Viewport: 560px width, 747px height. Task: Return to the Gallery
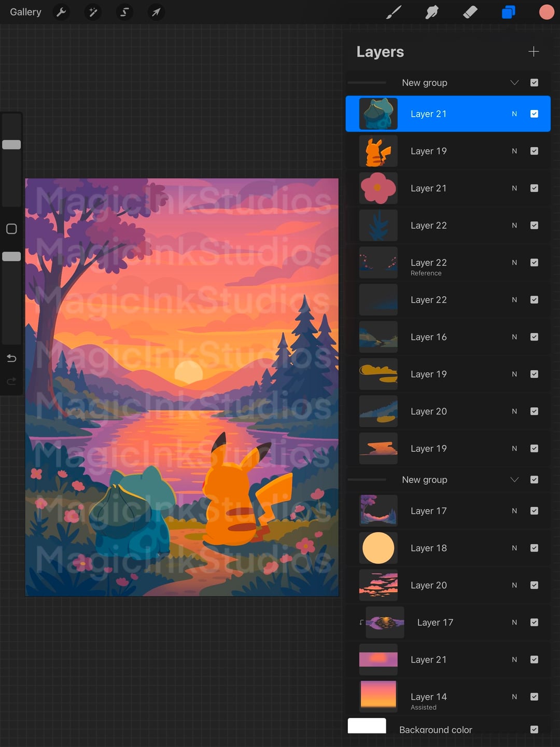pyautogui.click(x=25, y=12)
